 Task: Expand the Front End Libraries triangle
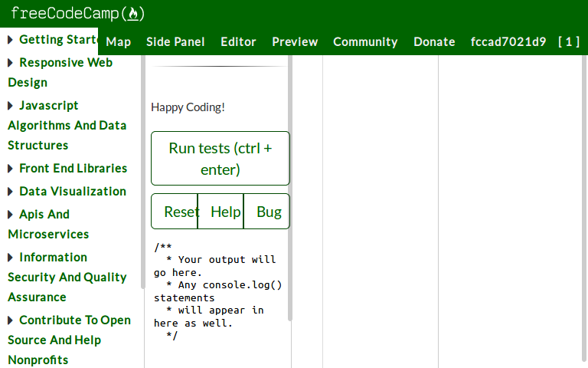pyautogui.click(x=11, y=169)
